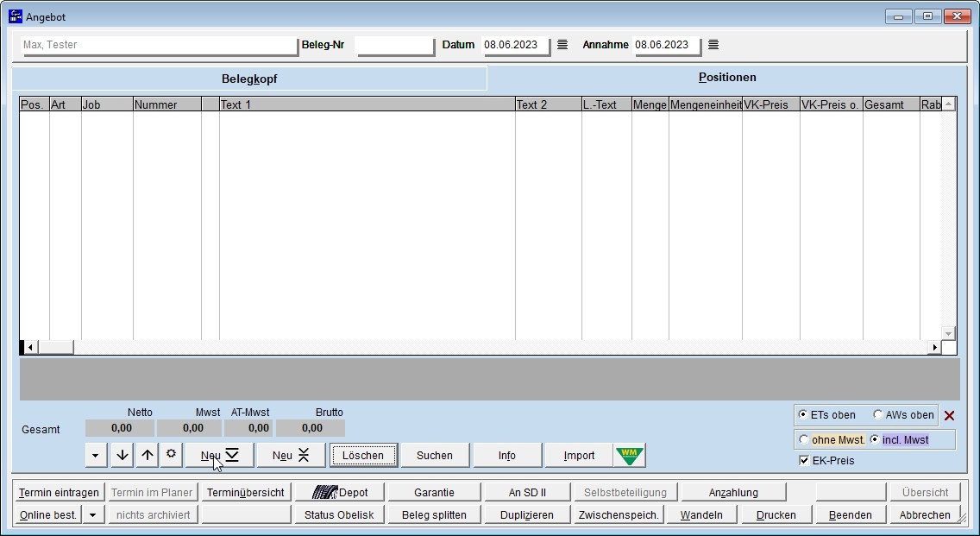Click the Text 1 column header

pyautogui.click(x=367, y=104)
